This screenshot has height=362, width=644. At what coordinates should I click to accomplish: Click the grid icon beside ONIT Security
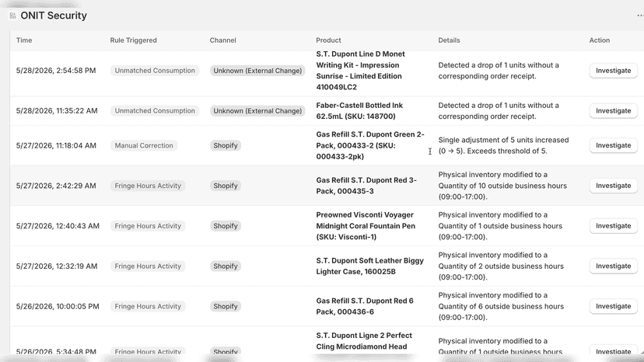(x=12, y=16)
